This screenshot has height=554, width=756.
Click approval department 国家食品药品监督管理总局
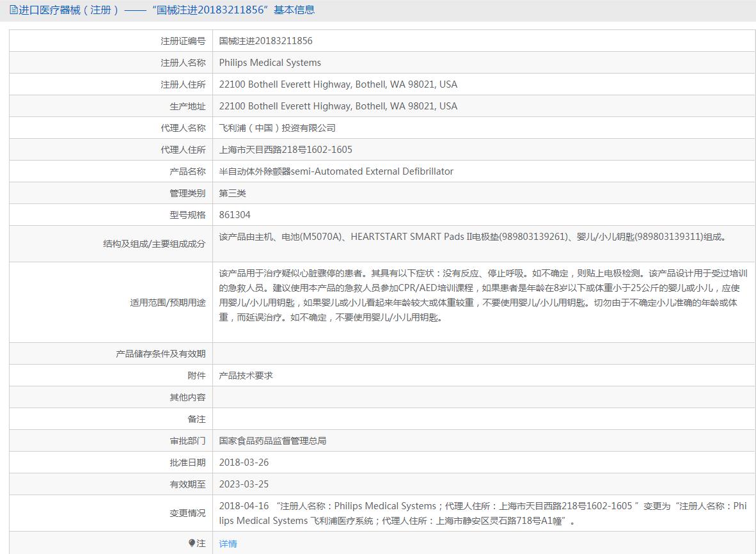click(x=272, y=441)
